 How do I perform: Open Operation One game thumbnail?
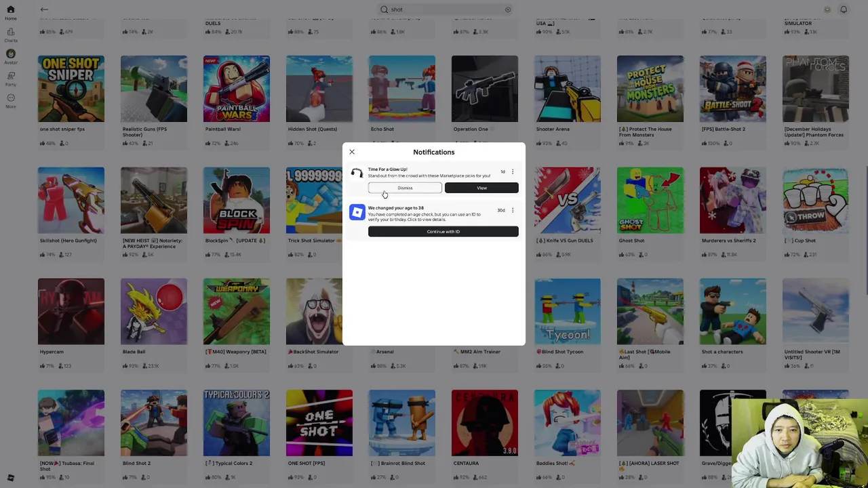pos(485,89)
